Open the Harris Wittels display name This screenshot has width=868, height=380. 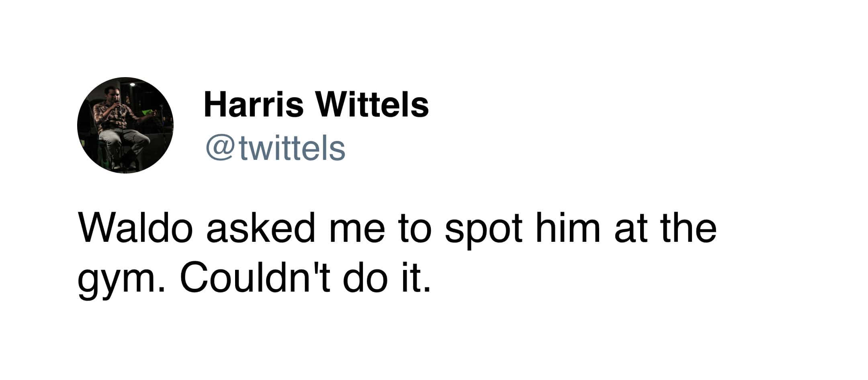coord(316,104)
